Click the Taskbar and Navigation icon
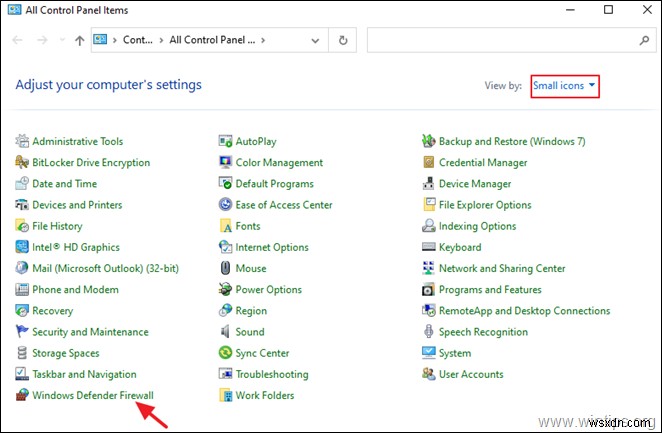The image size is (662, 433). [x=22, y=374]
